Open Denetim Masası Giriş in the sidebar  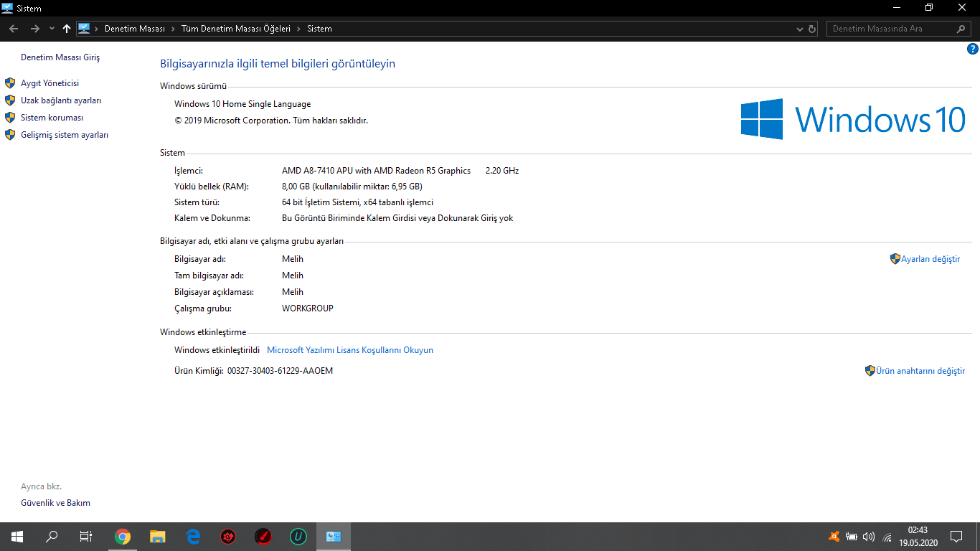pos(60,57)
